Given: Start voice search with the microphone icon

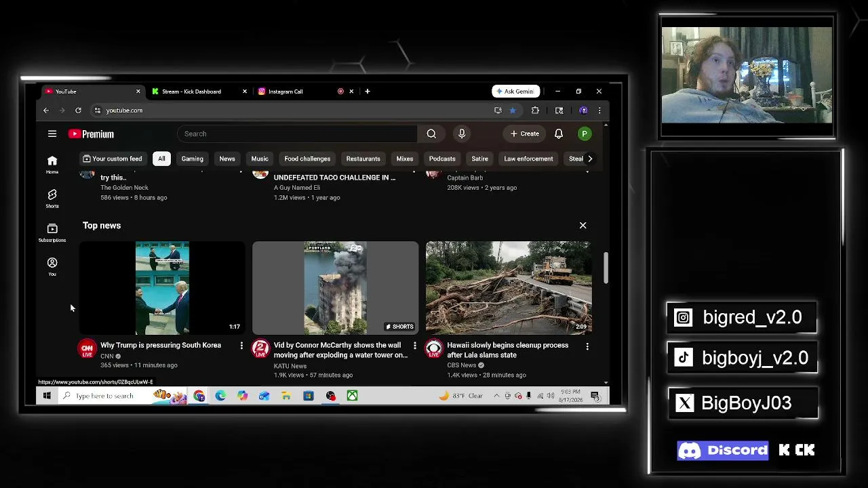Looking at the screenshot, I should coord(462,134).
